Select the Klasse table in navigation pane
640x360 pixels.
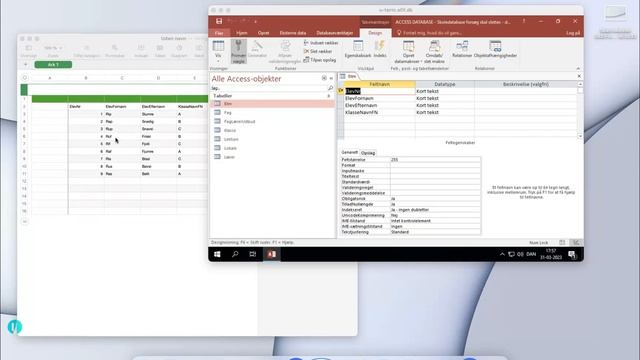[x=272, y=131]
